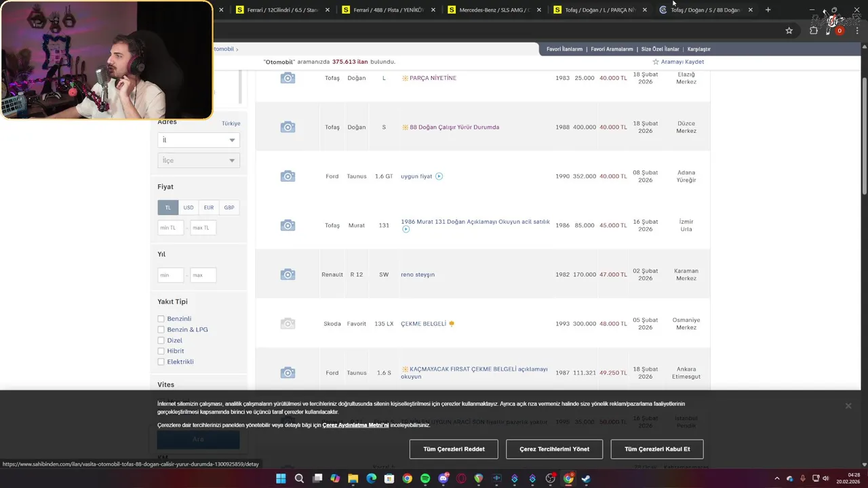Open Steam from the taskbar
Viewport: 868px width, 488px height.
[586, 479]
